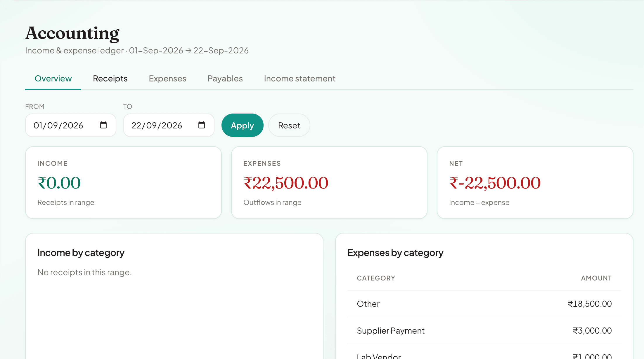Open the Receipts tab
Screen dimensions: 644x359
tap(110, 79)
